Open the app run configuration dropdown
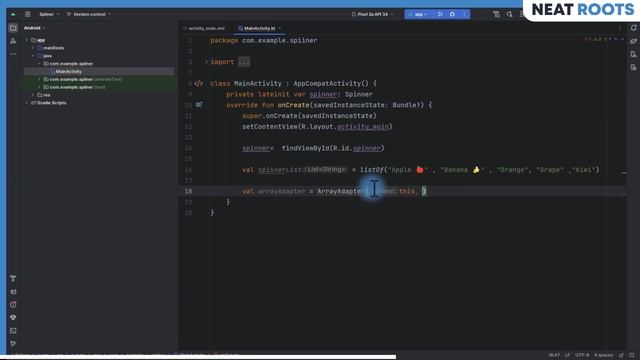This screenshot has width=640, height=360. (x=418, y=14)
